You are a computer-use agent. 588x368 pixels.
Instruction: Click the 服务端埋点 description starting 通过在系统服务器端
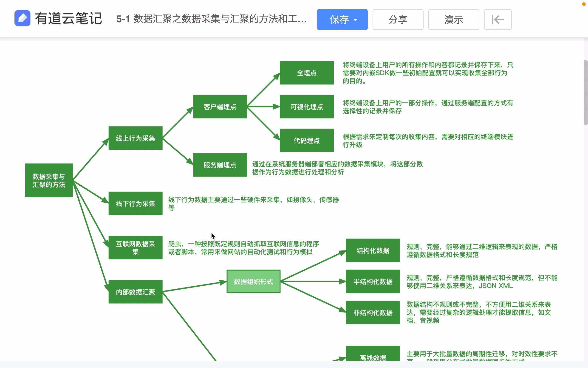[x=337, y=168]
